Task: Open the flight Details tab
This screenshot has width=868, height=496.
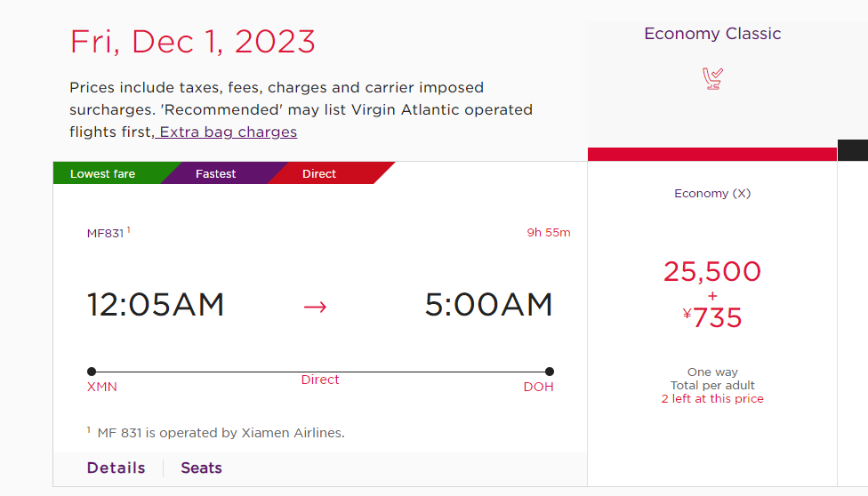Action: (116, 468)
